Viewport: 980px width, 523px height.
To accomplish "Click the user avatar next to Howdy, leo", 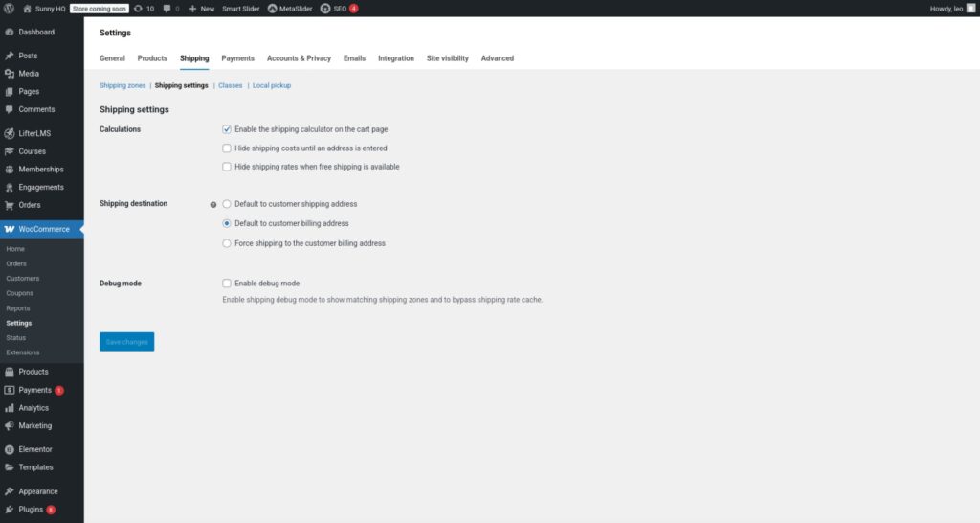I will tap(970, 9).
